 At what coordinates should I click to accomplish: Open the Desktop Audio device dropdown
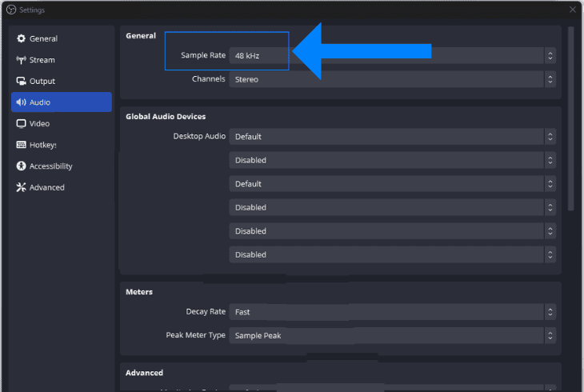click(x=393, y=137)
